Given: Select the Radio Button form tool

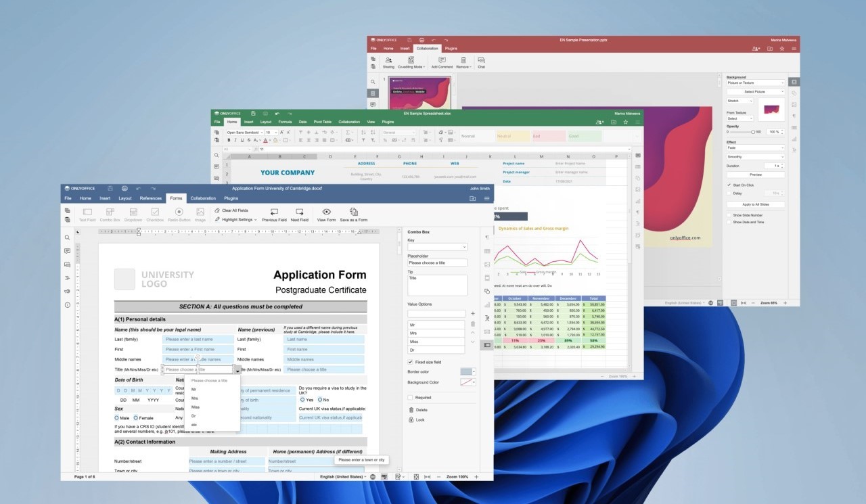Looking at the screenshot, I should (179, 214).
